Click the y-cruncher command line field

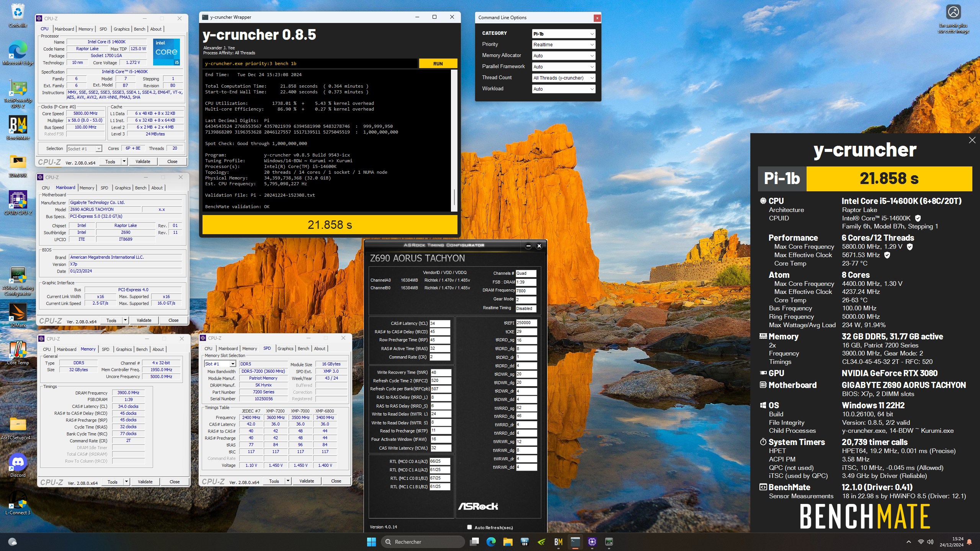point(310,64)
